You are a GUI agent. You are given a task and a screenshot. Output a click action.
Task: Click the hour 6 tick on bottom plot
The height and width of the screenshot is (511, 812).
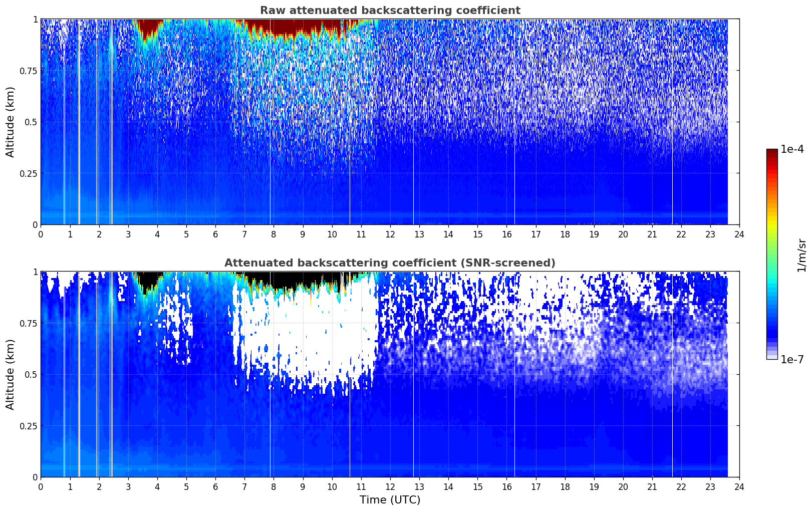tap(215, 487)
